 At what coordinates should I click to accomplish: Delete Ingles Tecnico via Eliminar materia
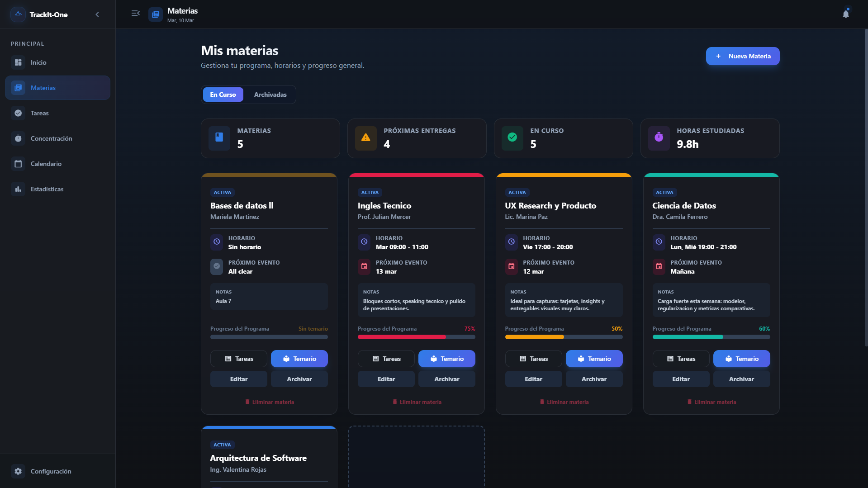(x=417, y=402)
